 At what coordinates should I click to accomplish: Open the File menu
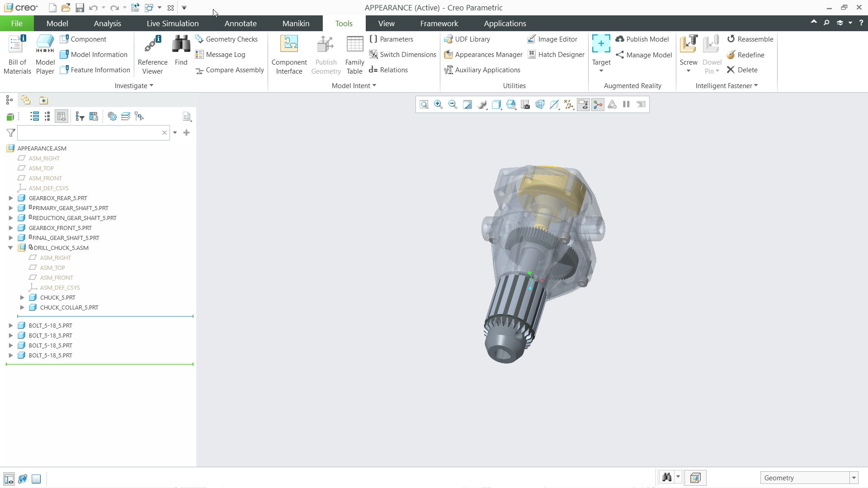coord(17,23)
